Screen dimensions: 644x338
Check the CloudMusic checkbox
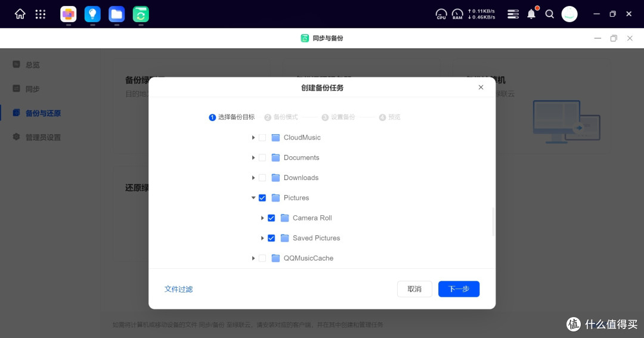tap(262, 138)
